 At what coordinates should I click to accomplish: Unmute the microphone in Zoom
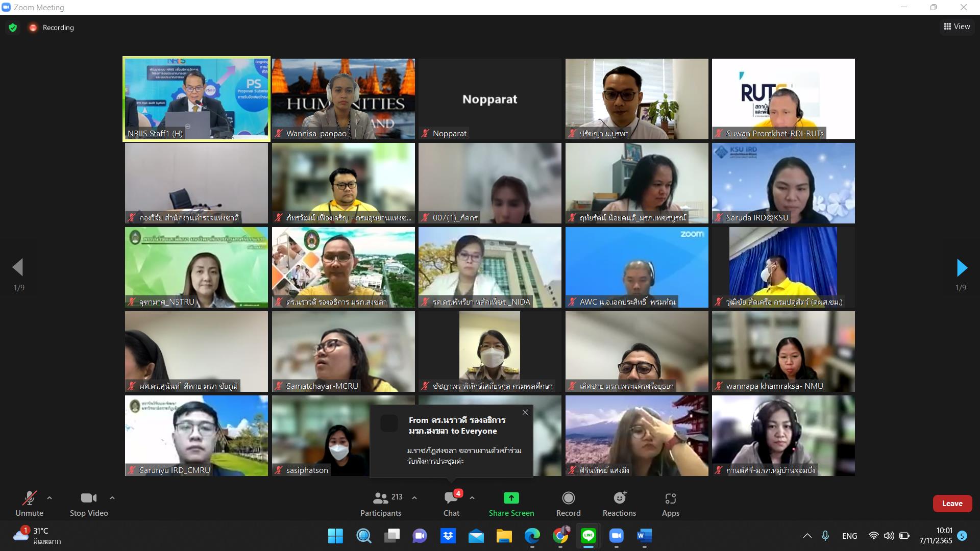(x=29, y=504)
